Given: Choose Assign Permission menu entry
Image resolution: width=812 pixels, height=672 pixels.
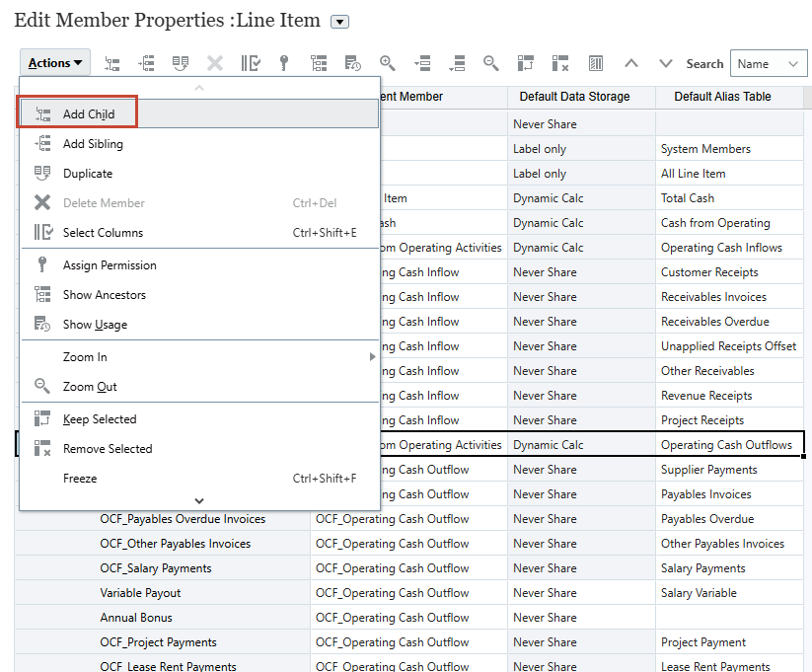Looking at the screenshot, I should tap(199, 264).
